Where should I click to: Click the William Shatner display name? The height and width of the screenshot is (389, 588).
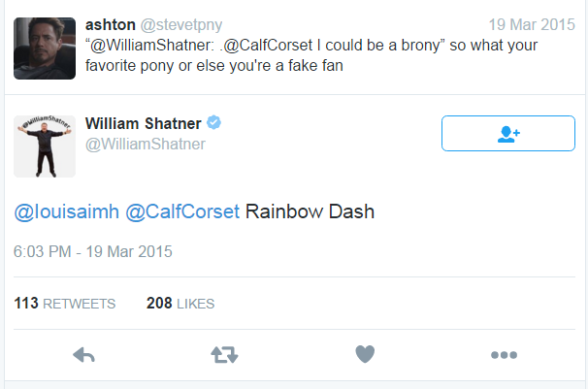coord(144,123)
